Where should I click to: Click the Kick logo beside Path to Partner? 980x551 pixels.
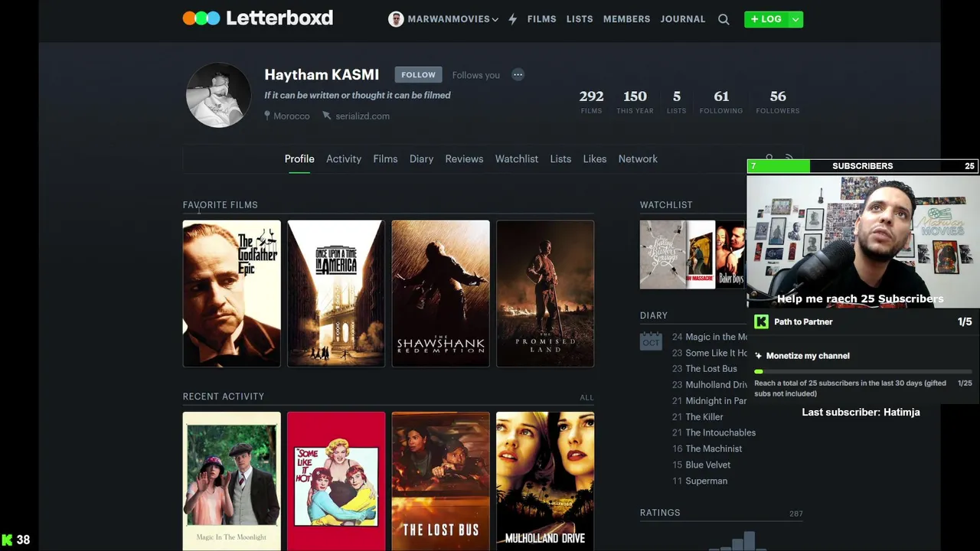pyautogui.click(x=761, y=321)
